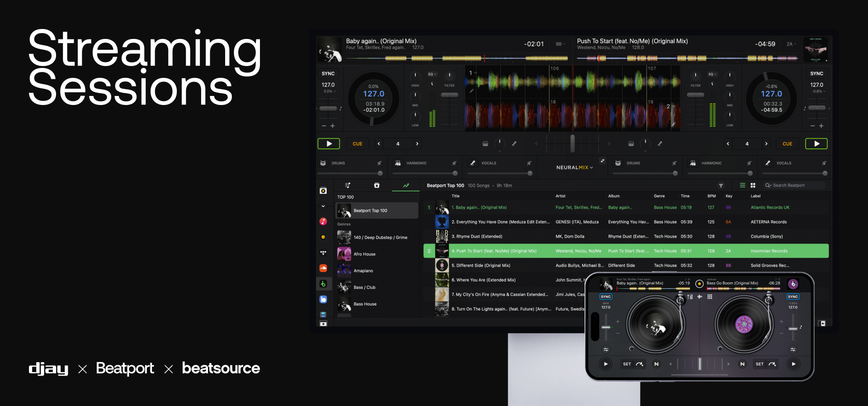Image resolution: width=868 pixels, height=406 pixels.
Task: Click the pencil edit icon on waveform 1
Action: coord(471,91)
